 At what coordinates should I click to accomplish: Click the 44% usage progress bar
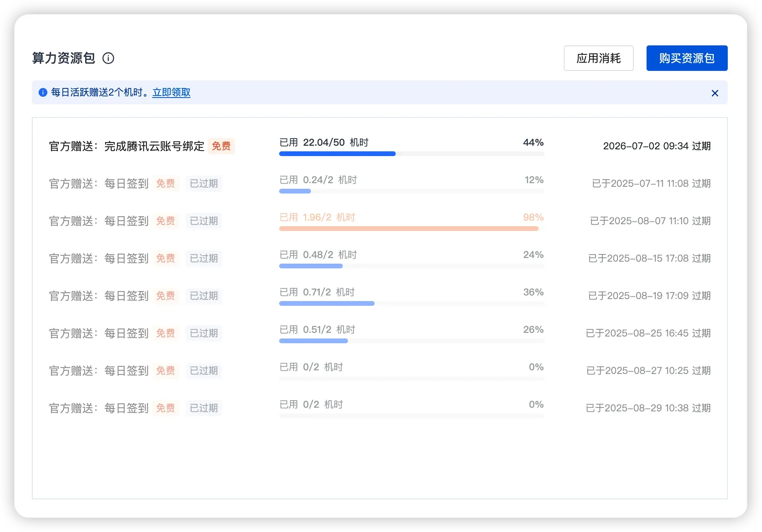[411, 154]
